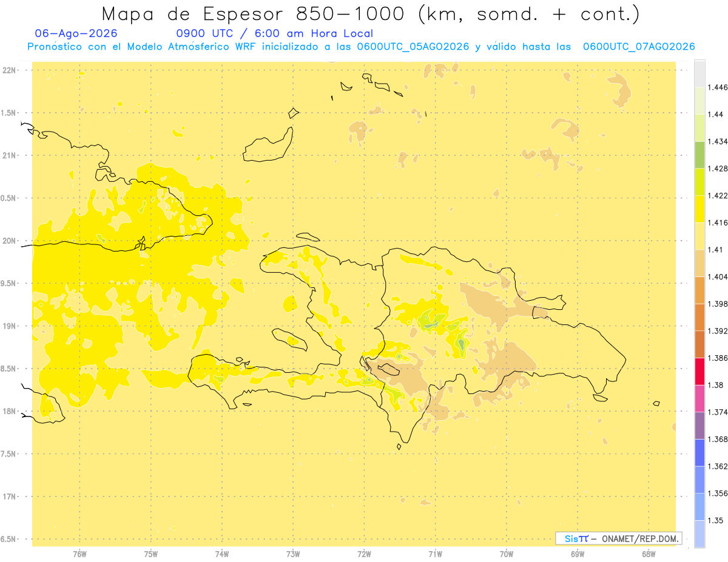
Task: Click the 72W longitude label
Action: 364,554
